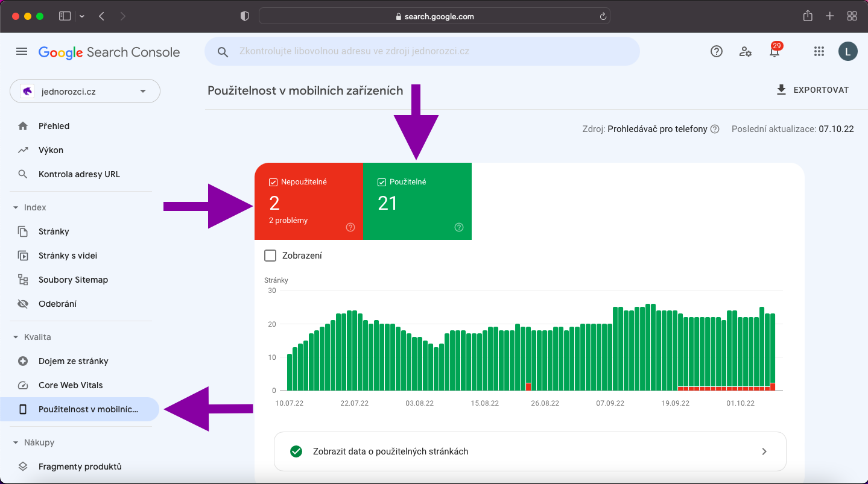Select the red Nepoužitelné card
The image size is (868, 484).
tap(309, 201)
